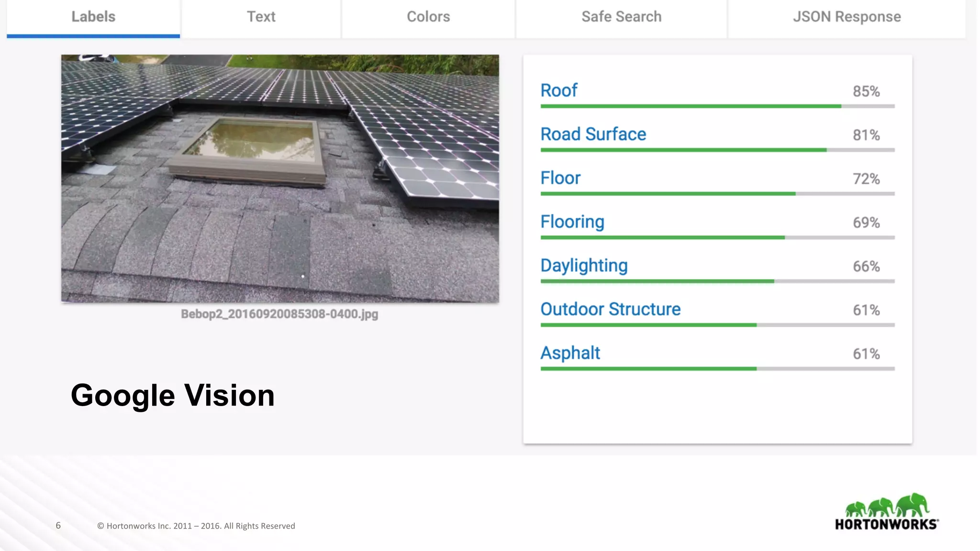Click the solar panel roof image
This screenshot has width=980, height=551.
(x=280, y=178)
